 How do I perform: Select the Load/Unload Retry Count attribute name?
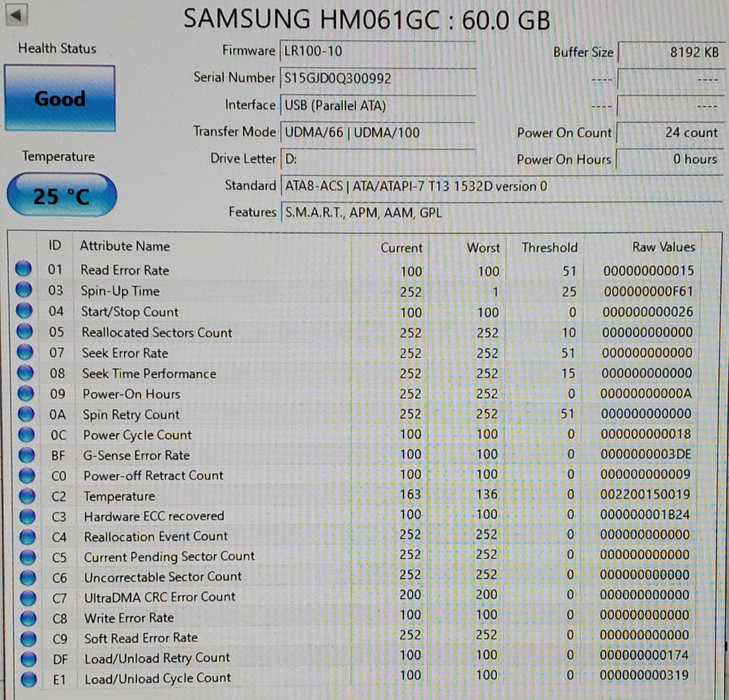pyautogui.click(x=158, y=658)
